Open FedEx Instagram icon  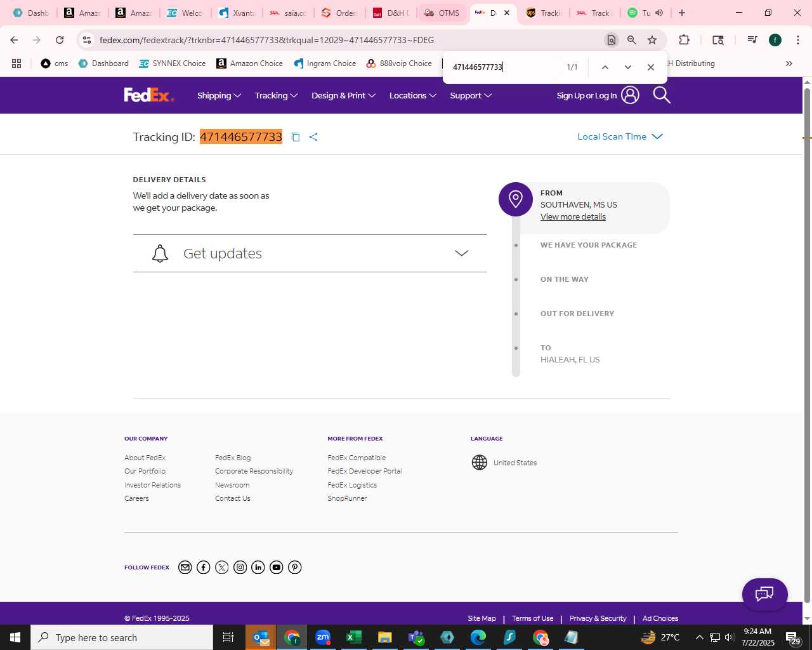pos(240,567)
